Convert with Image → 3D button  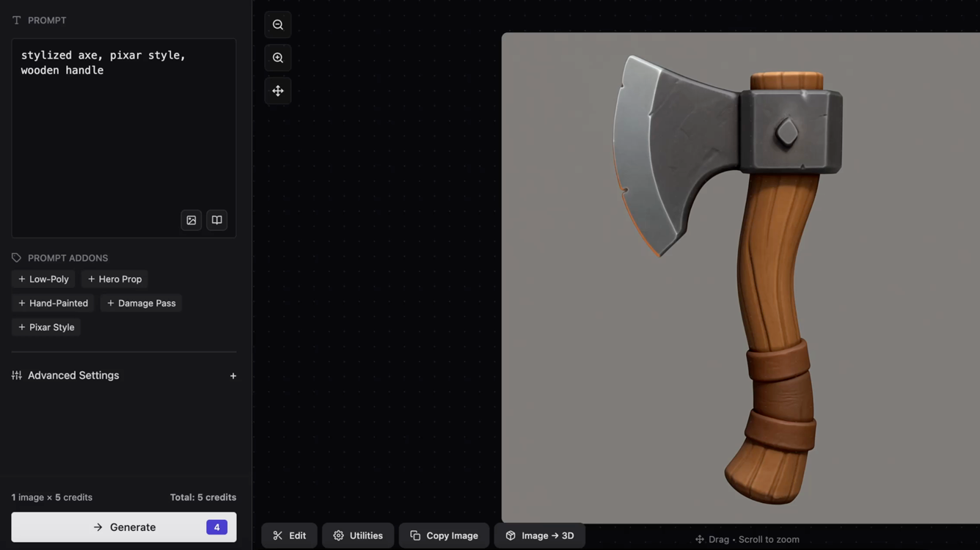[540, 536]
